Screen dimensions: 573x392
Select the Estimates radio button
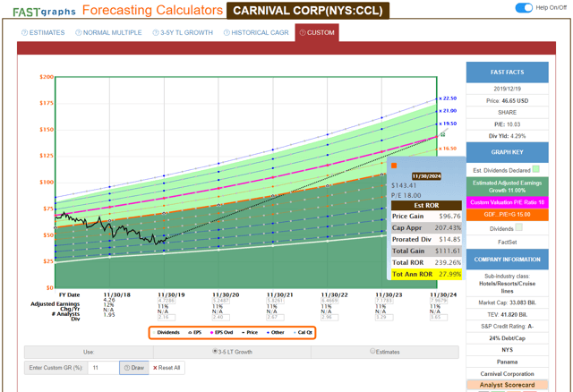[x=372, y=351]
